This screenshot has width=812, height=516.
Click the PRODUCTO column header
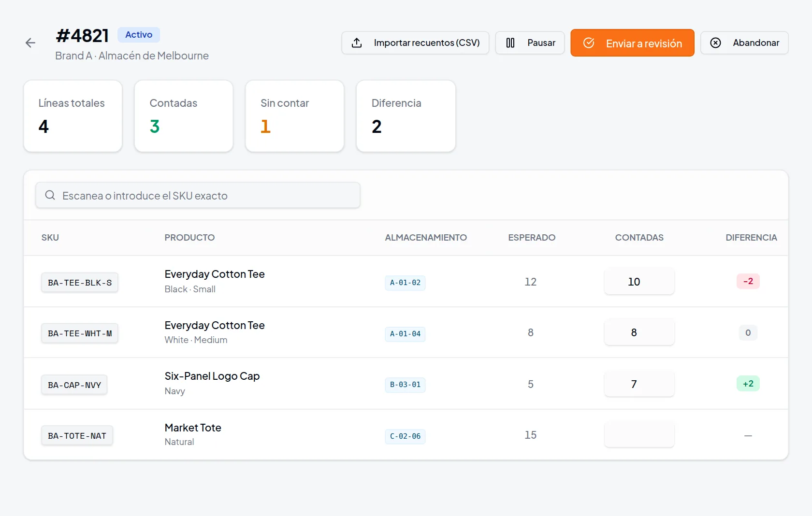point(189,238)
